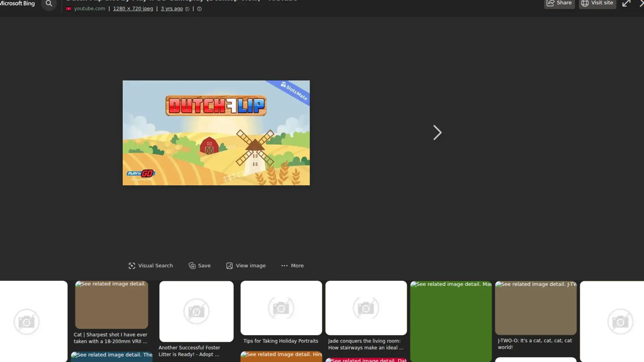Click the Bing search magnifier icon

(49, 4)
